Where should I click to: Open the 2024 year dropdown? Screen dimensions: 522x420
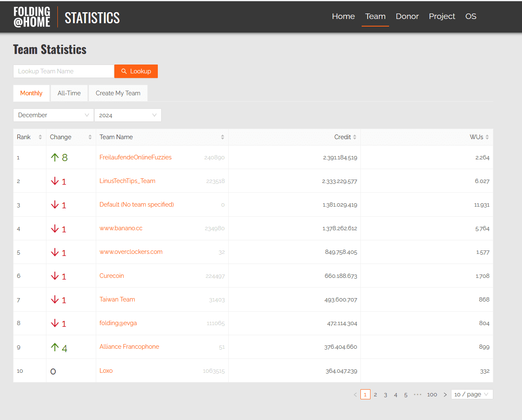pyautogui.click(x=128, y=115)
